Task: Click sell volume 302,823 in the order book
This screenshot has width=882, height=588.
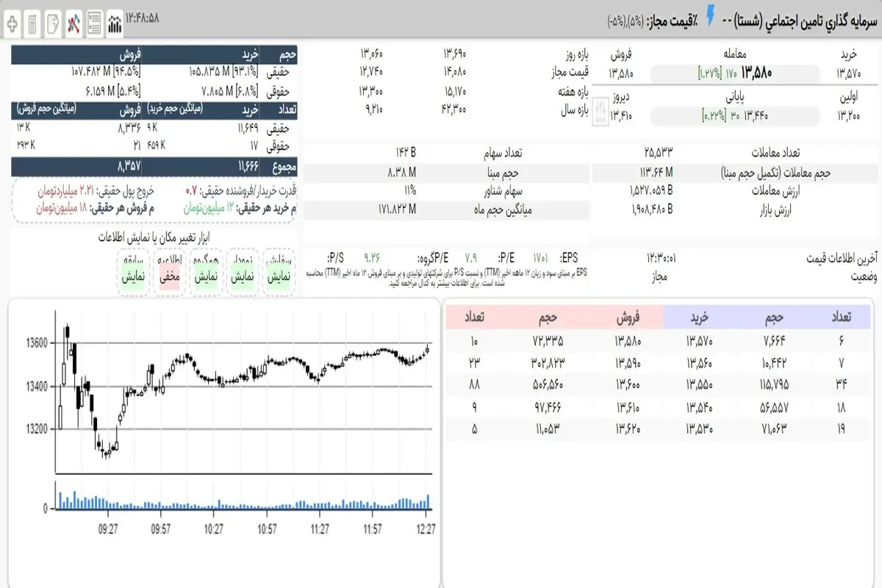Action: point(547,362)
